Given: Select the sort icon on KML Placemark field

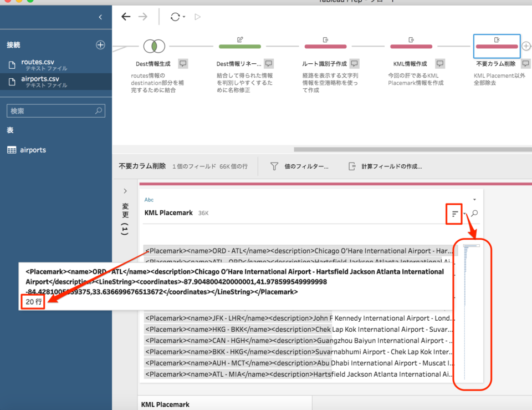Looking at the screenshot, I should point(454,214).
